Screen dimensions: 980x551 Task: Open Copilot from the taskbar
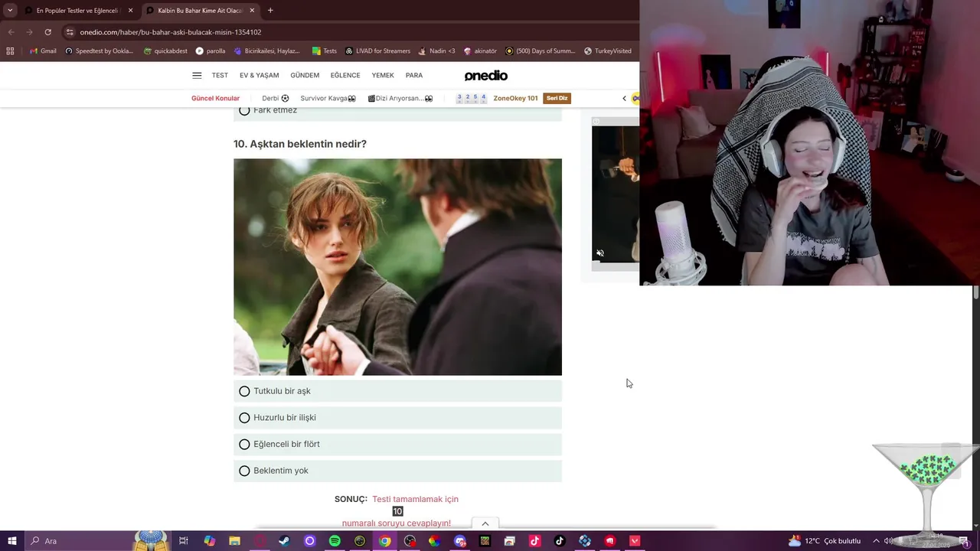coord(209,541)
